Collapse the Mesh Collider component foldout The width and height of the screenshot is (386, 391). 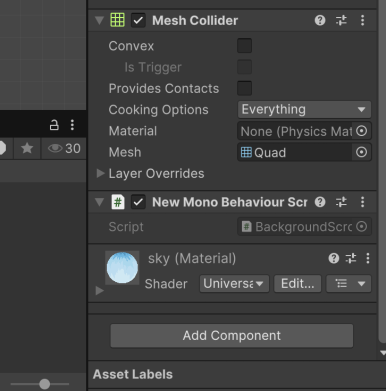coord(99,20)
